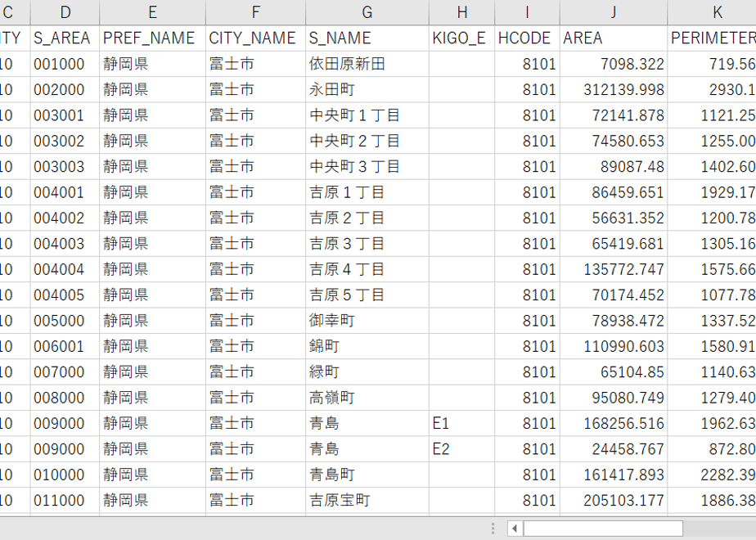The width and height of the screenshot is (756, 540).
Task: Click the HCODE header cell
Action: click(x=527, y=38)
